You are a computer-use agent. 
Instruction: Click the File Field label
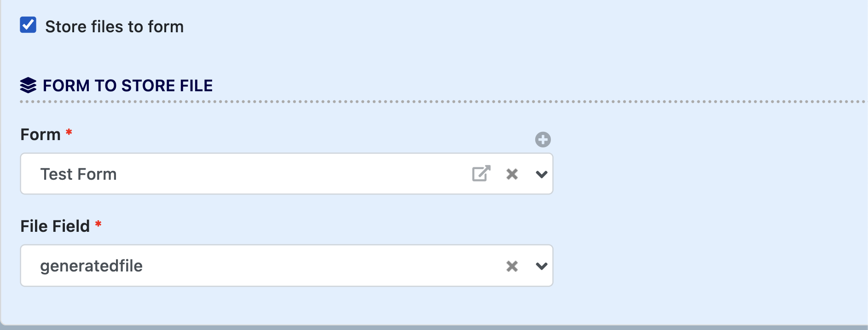coord(55,226)
